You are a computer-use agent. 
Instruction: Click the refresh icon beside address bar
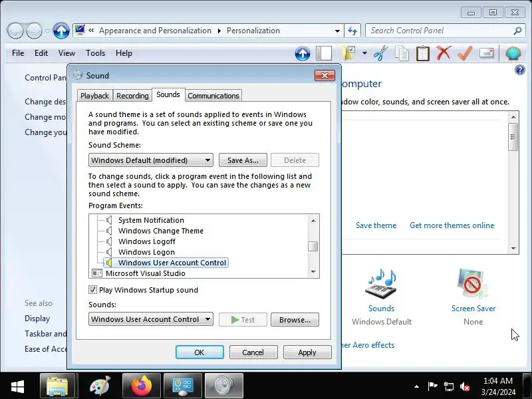click(352, 31)
